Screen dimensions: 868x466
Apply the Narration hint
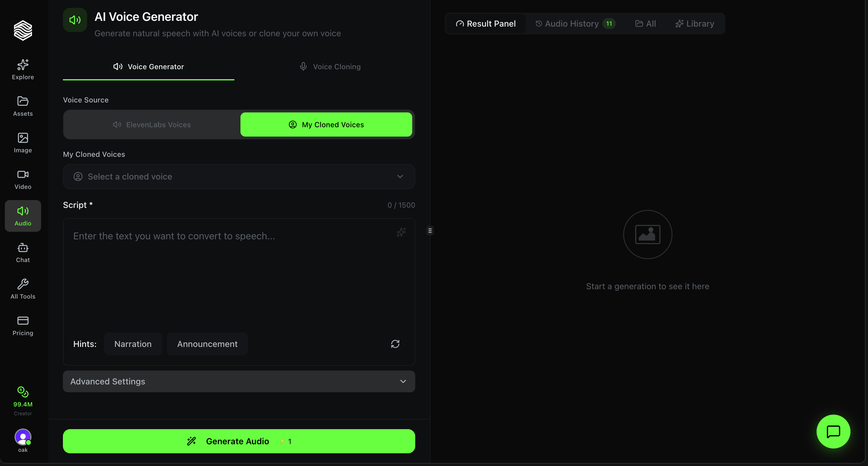click(133, 344)
